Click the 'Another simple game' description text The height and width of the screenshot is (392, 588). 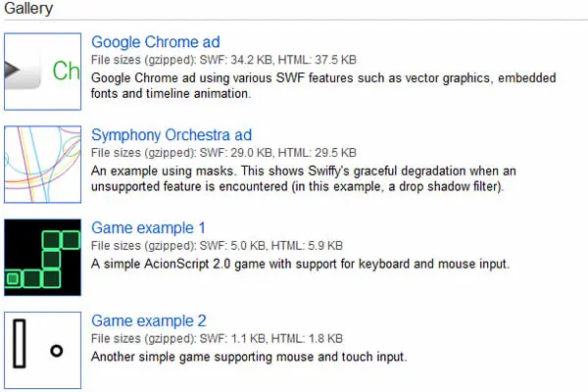coord(249,357)
